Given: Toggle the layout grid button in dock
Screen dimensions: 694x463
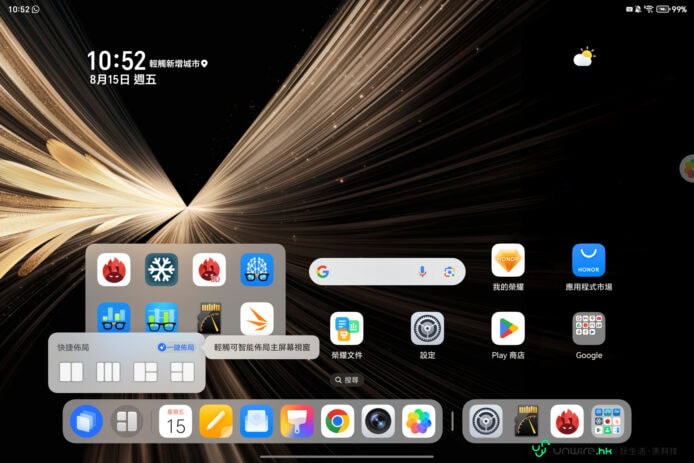Looking at the screenshot, I should [x=126, y=421].
